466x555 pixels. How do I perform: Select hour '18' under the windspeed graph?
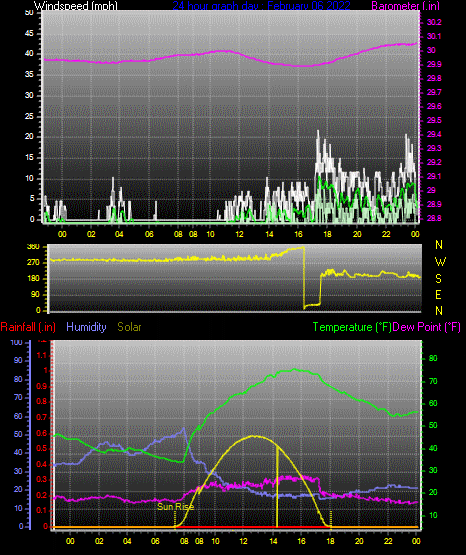327,234
